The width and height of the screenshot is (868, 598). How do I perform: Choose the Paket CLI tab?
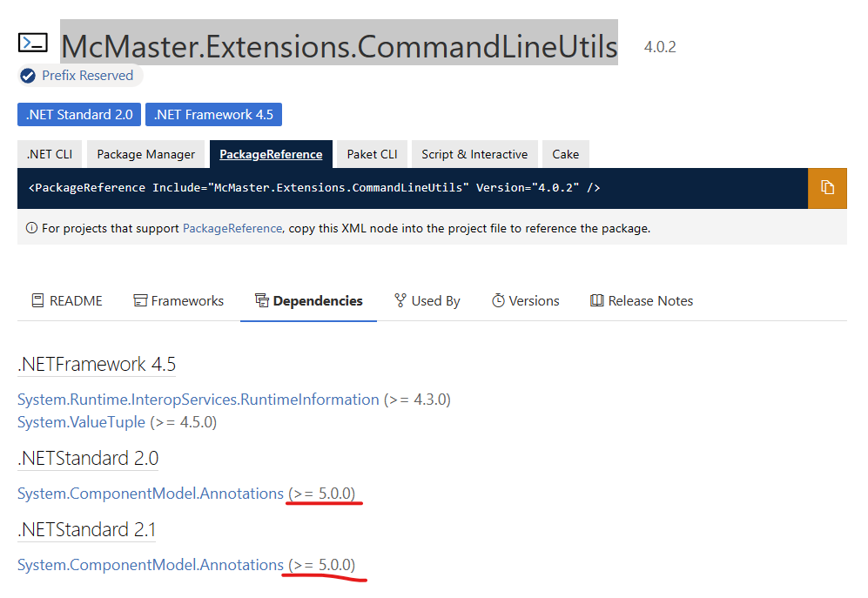372,154
